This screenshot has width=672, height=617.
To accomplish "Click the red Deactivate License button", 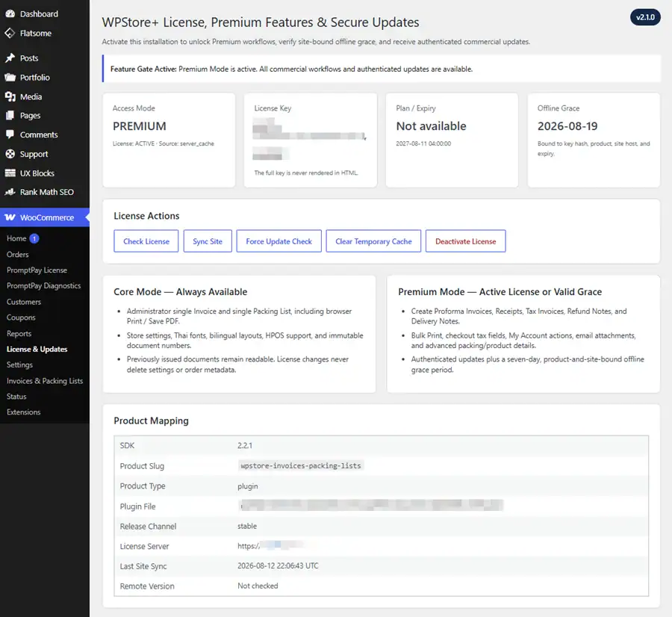I will click(465, 241).
